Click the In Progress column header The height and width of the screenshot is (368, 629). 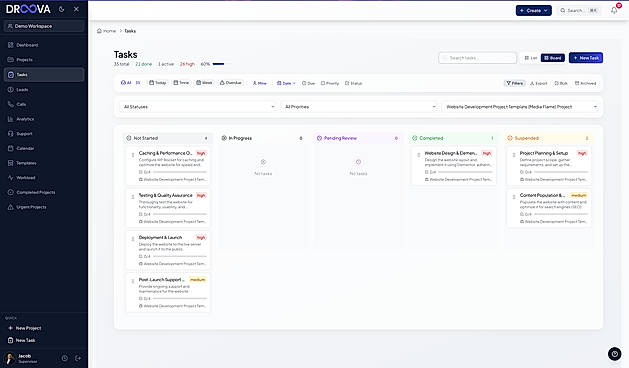click(x=263, y=138)
